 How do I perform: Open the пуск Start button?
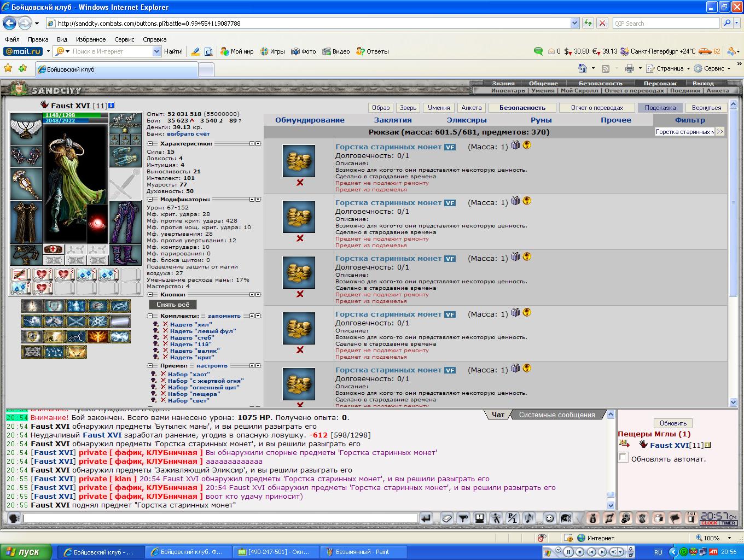tap(26, 552)
